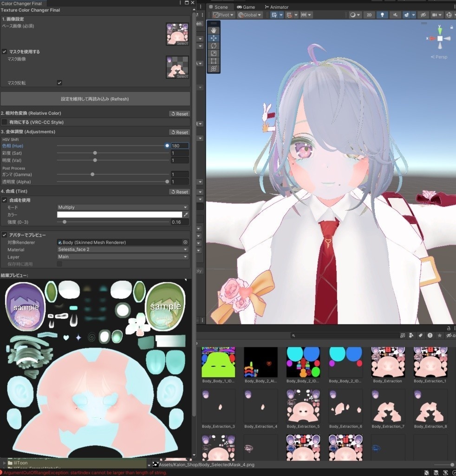The image size is (456, 476).
Task: Reset the 全体調整 Adjustments section
Action: pos(179,132)
